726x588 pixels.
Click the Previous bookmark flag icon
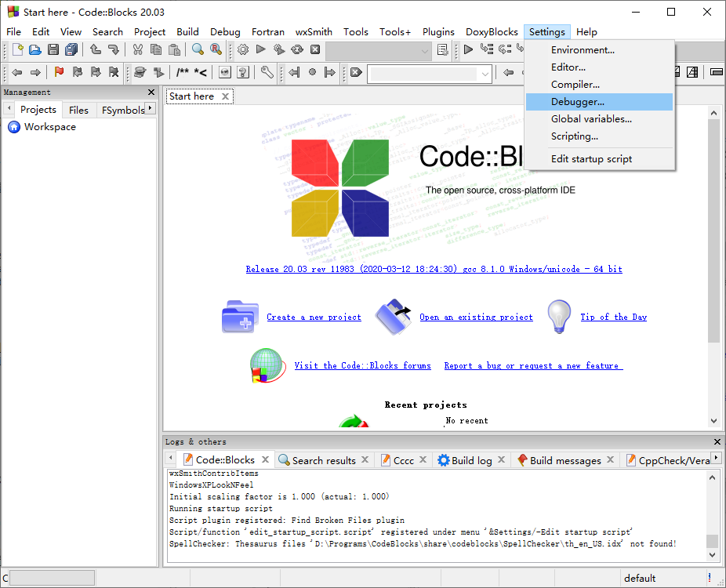[78, 72]
